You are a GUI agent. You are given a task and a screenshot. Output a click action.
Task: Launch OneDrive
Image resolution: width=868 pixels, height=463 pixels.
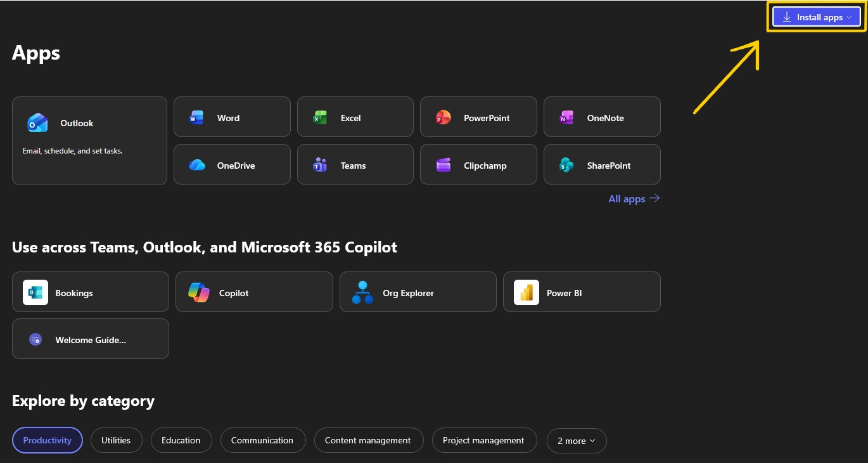click(232, 164)
